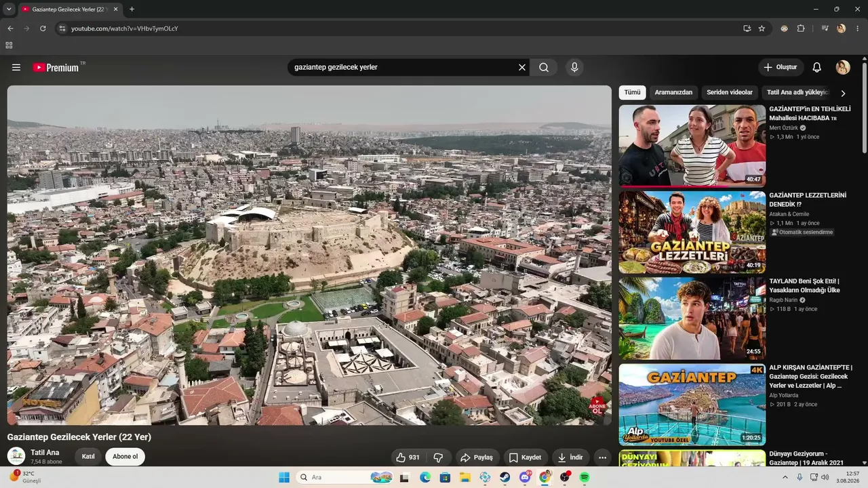Viewport: 868px width, 488px height.
Task: Save video using Kaydet button
Action: click(526, 457)
